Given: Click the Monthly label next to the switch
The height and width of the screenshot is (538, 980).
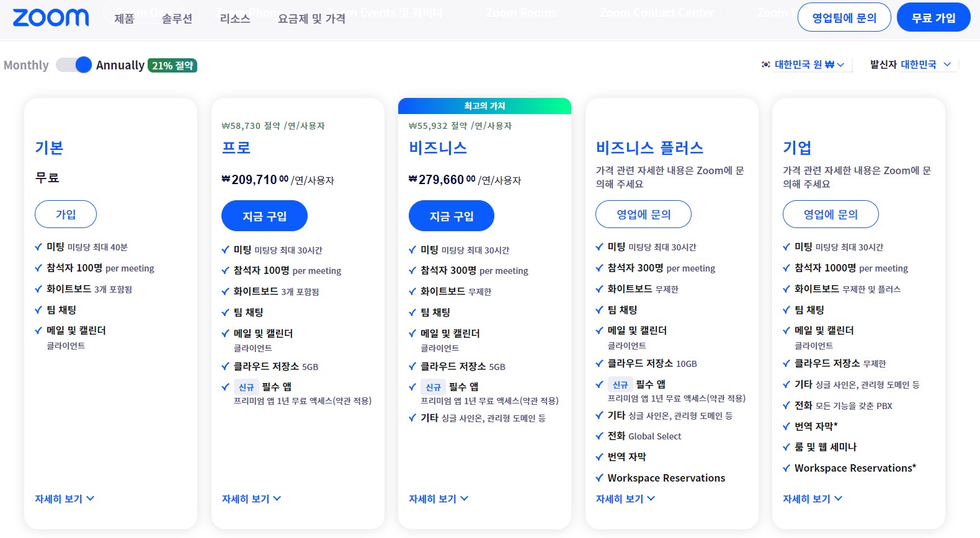Looking at the screenshot, I should tap(26, 64).
